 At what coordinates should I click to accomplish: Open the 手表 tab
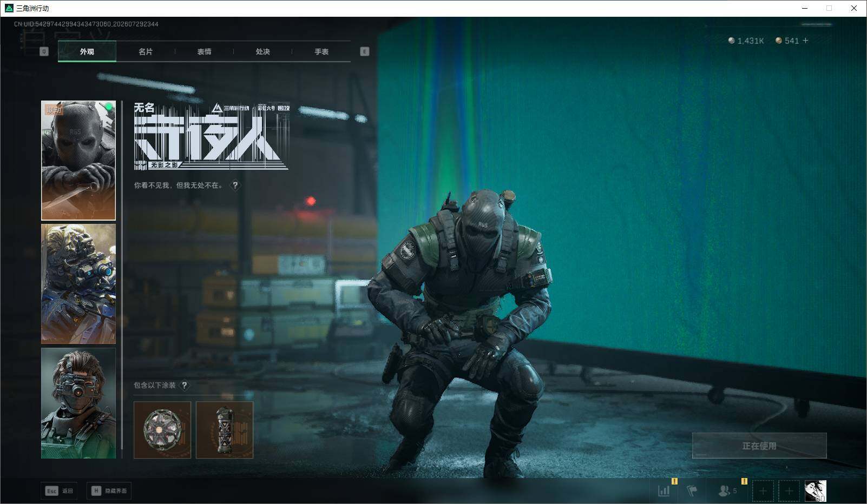click(321, 52)
